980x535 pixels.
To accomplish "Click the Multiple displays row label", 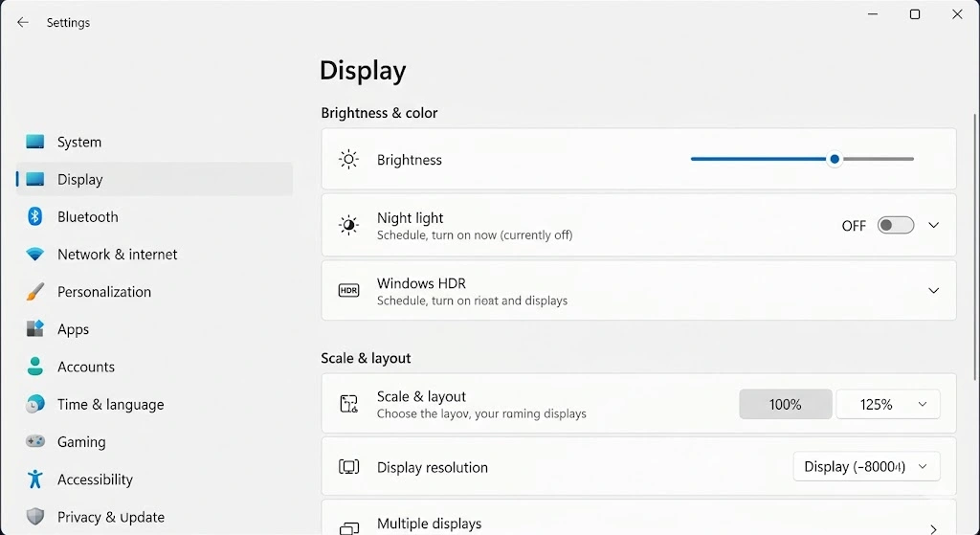I will [430, 524].
